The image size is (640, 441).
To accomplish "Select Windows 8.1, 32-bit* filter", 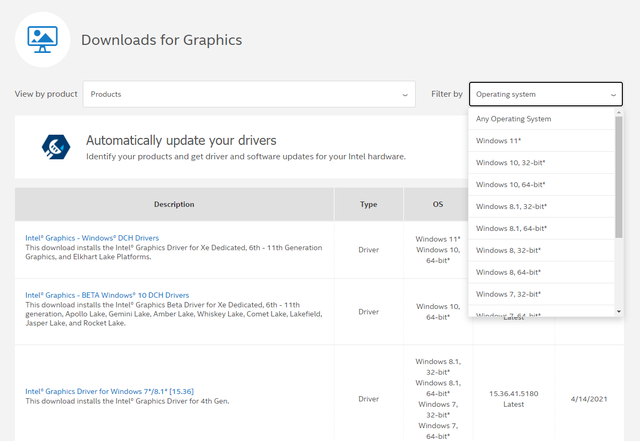I will point(511,206).
